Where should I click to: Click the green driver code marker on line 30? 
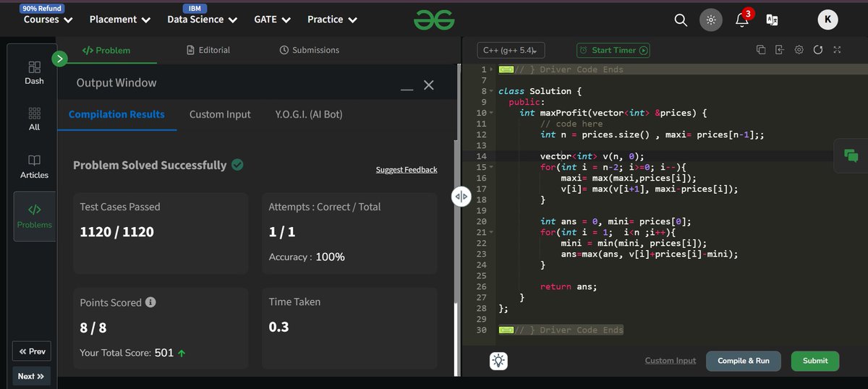pyautogui.click(x=506, y=330)
